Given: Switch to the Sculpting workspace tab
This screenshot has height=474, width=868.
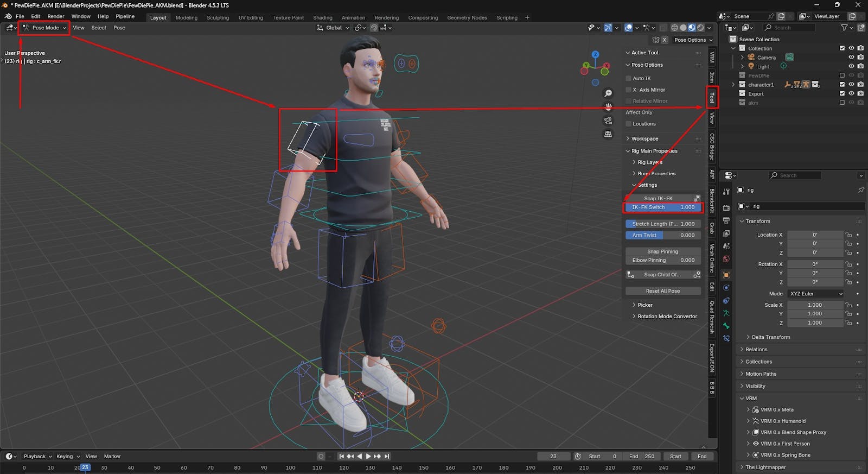Looking at the screenshot, I should point(218,17).
